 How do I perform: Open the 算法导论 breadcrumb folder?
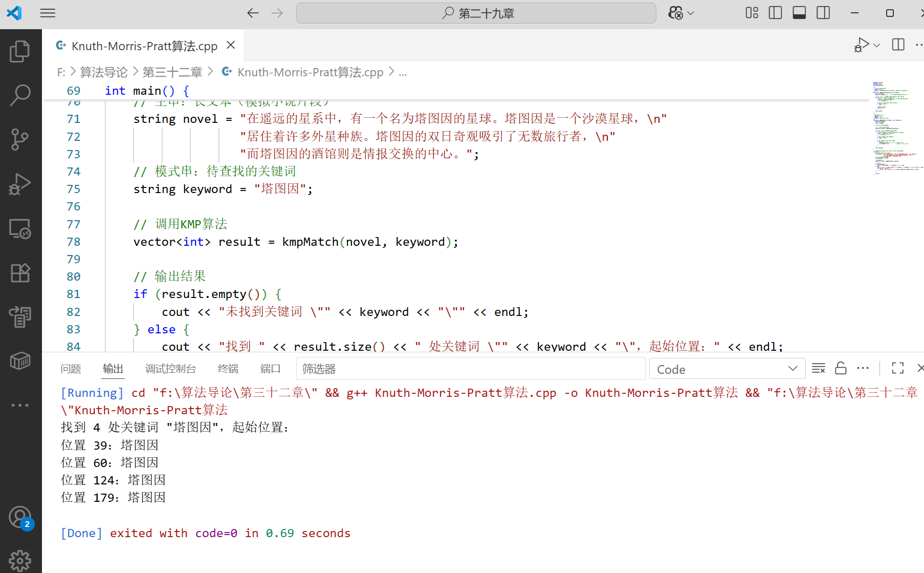click(x=104, y=73)
